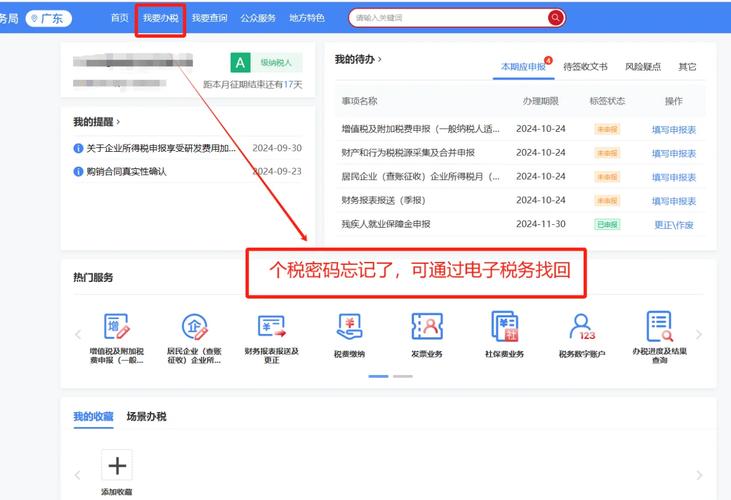Image resolution: width=731 pixels, height=500 pixels.
Task: Select the 社保费业务 icon
Action: 504,327
